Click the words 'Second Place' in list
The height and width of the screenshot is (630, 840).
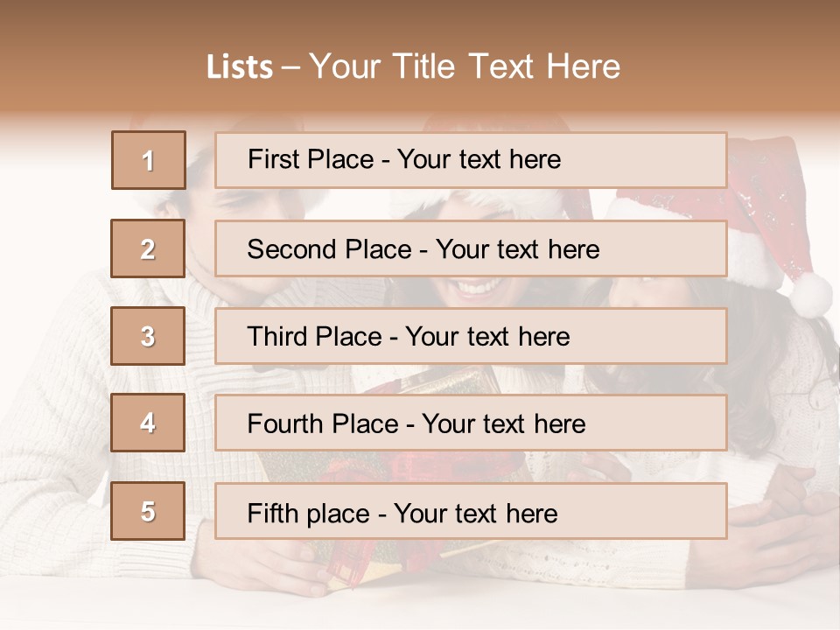[x=330, y=249]
